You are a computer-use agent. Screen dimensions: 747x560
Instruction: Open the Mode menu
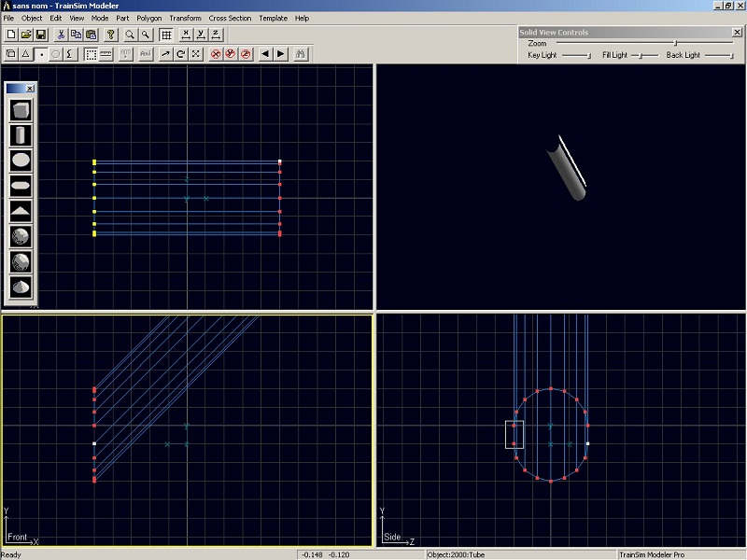click(100, 18)
